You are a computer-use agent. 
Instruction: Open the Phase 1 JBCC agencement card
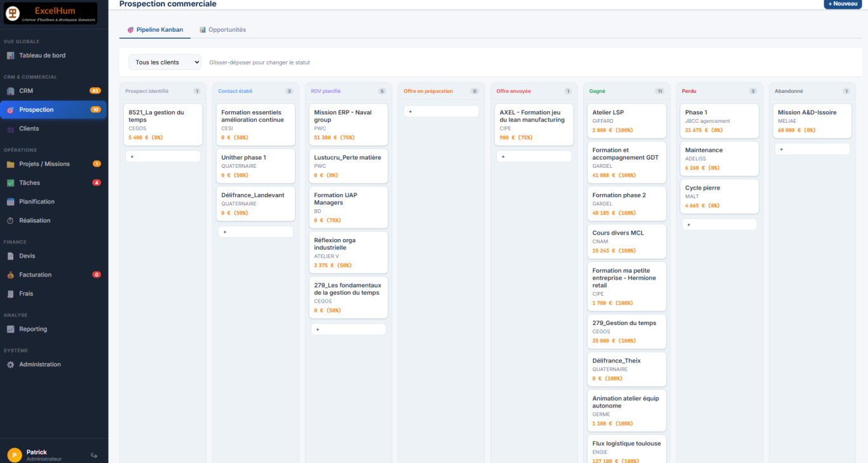pyautogui.click(x=719, y=121)
